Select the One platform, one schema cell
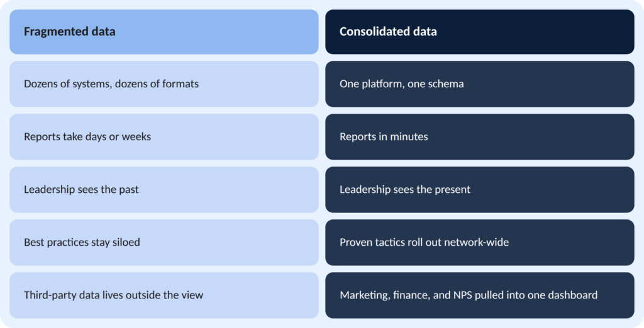 tap(480, 84)
